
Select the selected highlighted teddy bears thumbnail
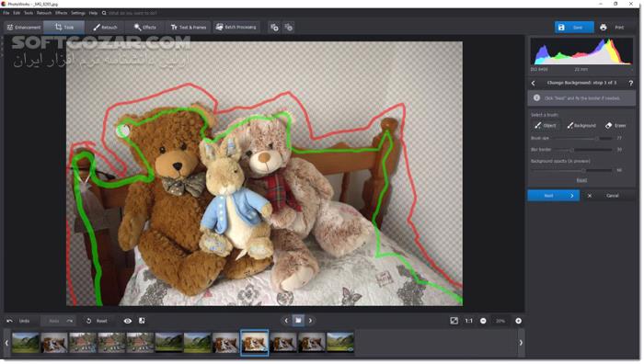click(x=255, y=343)
